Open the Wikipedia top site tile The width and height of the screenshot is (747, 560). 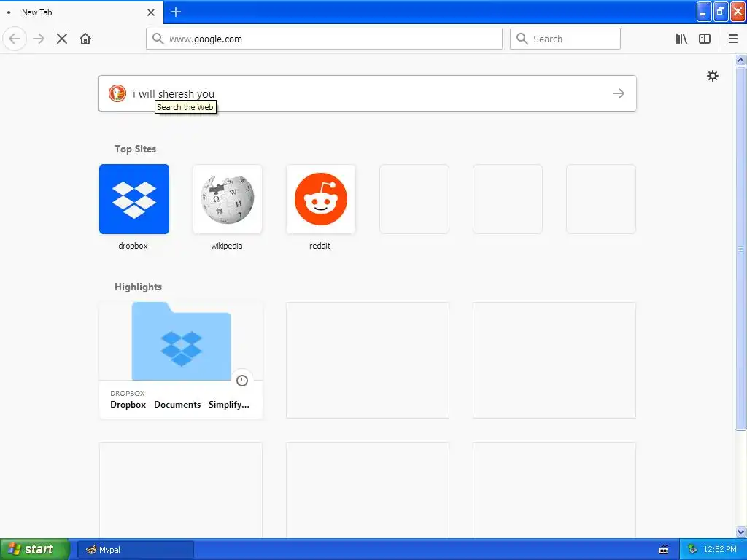click(x=228, y=199)
